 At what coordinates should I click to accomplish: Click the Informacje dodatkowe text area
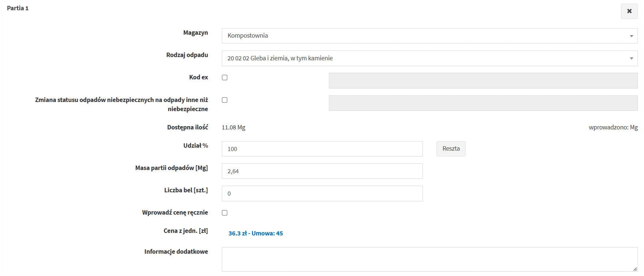[429, 259]
